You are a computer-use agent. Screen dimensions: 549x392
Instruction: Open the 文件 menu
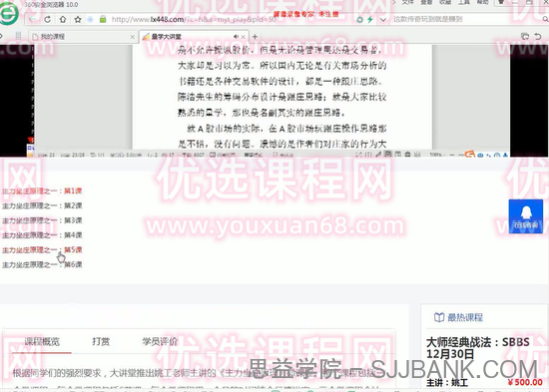[x=408, y=2]
